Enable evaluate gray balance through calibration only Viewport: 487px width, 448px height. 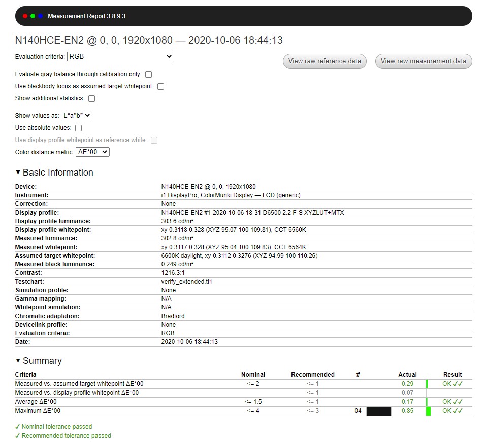click(148, 74)
